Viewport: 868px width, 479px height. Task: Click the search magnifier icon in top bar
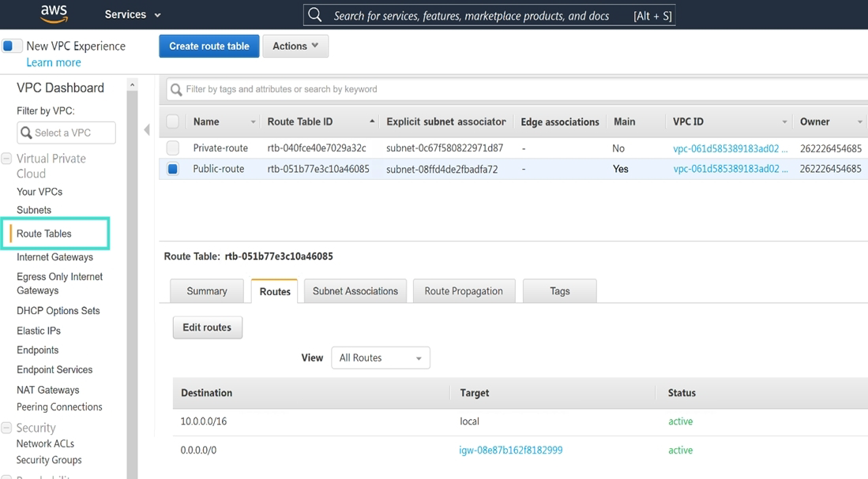tap(315, 15)
